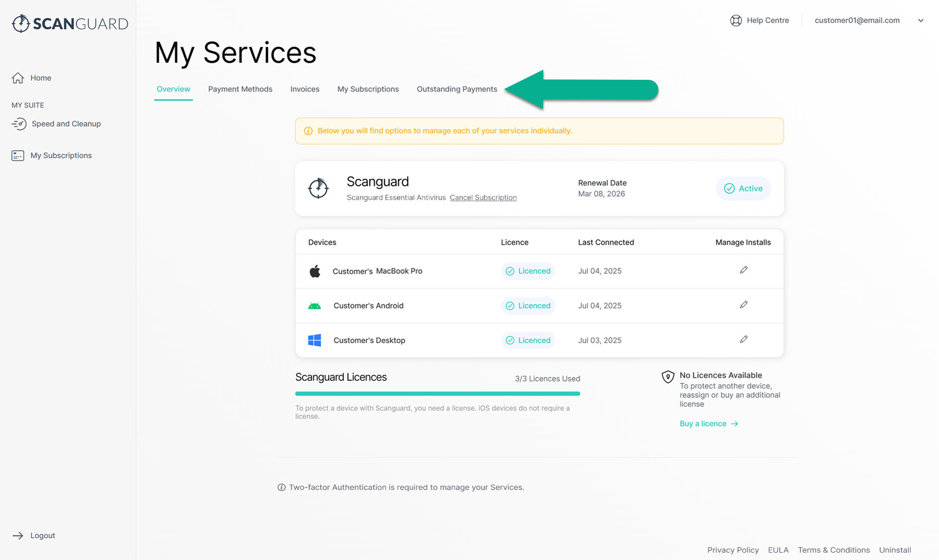Open Speed and Cleanup icon in sidebar
939x560 pixels.
[x=19, y=124]
